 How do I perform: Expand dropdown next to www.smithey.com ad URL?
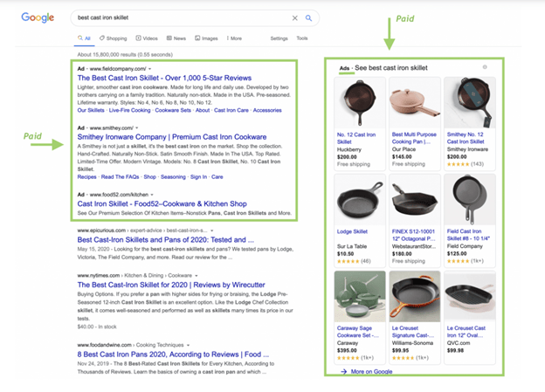click(137, 127)
